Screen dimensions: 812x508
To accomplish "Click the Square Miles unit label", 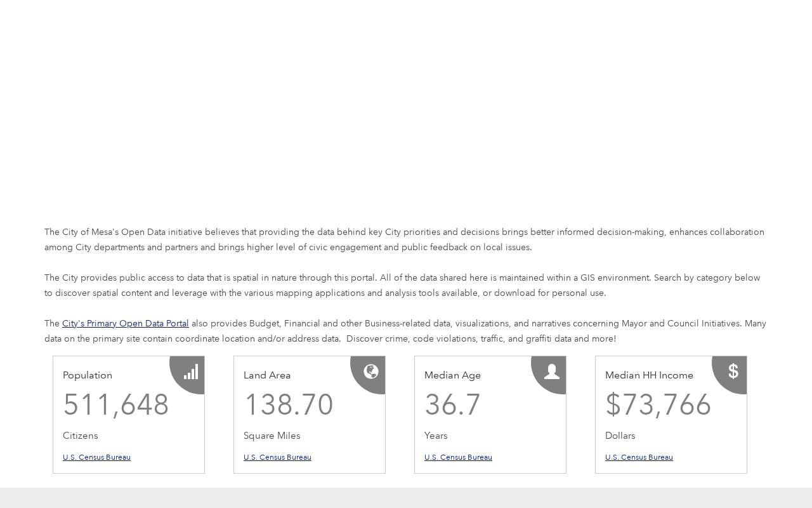I will pos(272,436).
